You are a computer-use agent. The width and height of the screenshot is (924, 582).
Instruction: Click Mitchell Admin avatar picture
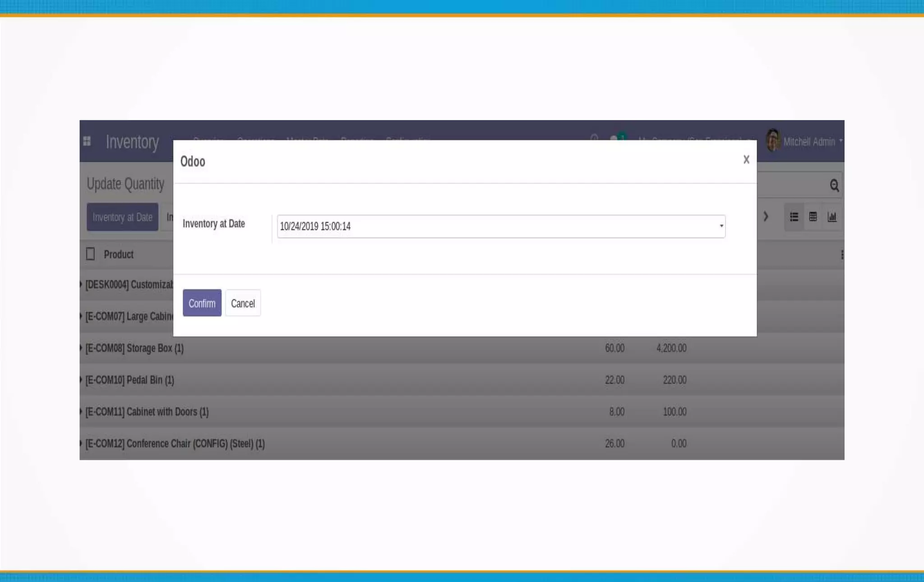773,141
